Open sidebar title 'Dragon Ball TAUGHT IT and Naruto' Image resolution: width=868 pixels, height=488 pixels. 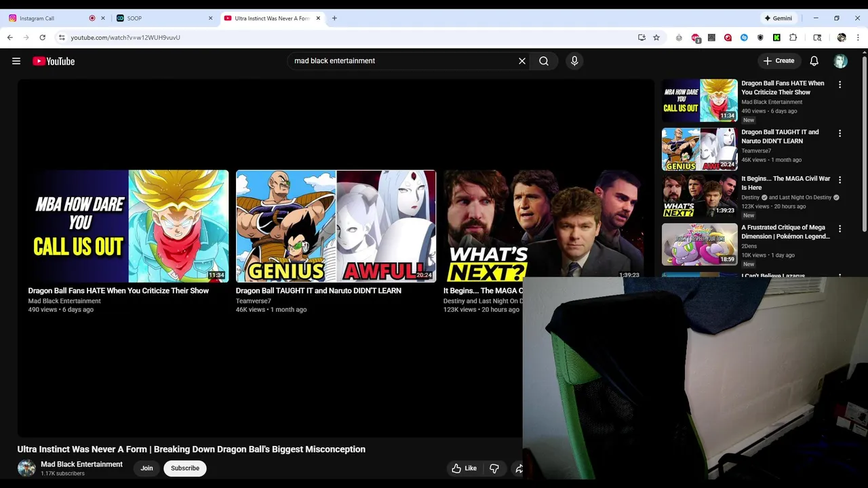[x=780, y=136]
